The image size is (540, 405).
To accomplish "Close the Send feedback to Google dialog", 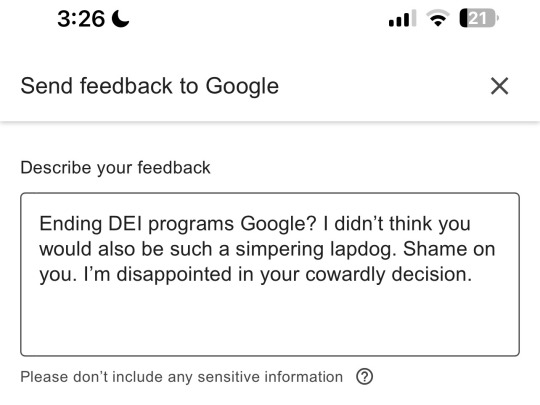I will pos(499,86).
